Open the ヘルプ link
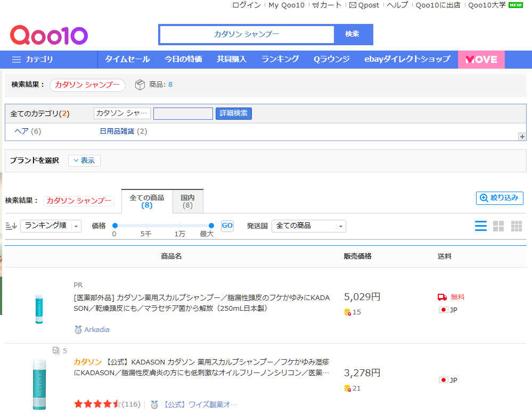532x414 pixels. [397, 5]
